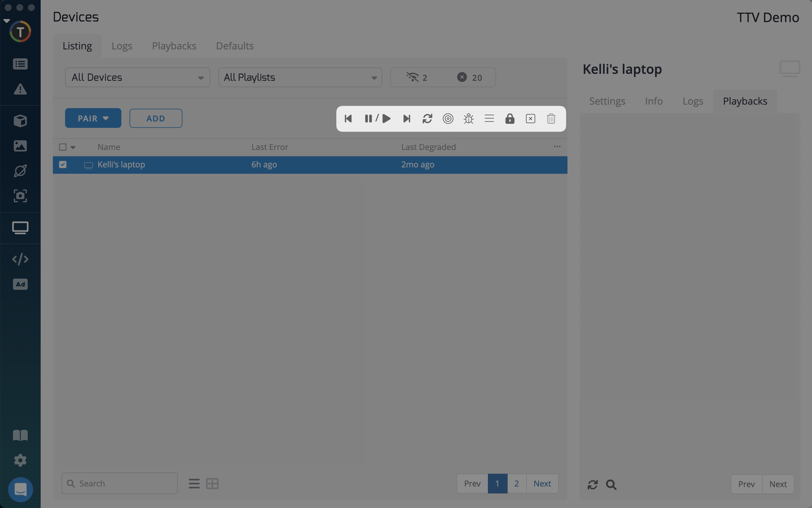812x508 pixels.
Task: Switch to grid view layout
Action: click(x=212, y=484)
